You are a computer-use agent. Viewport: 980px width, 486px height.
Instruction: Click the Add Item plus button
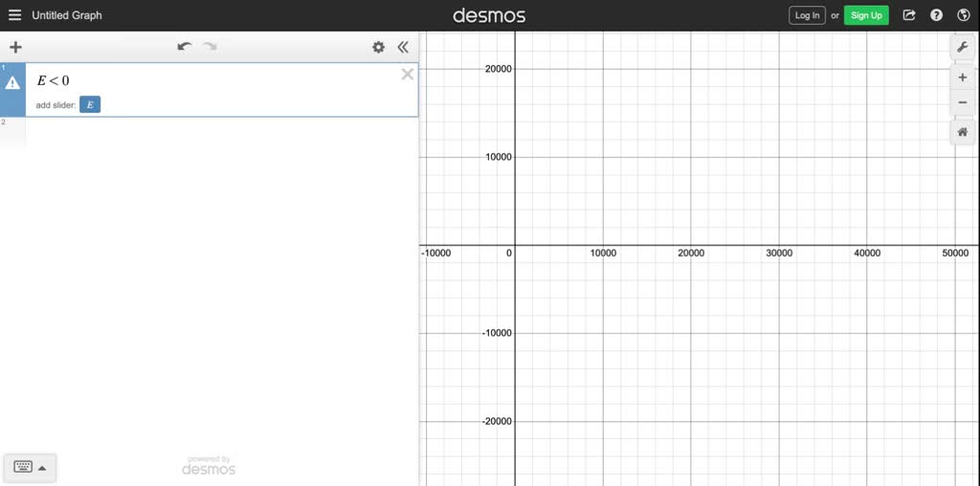click(x=15, y=47)
